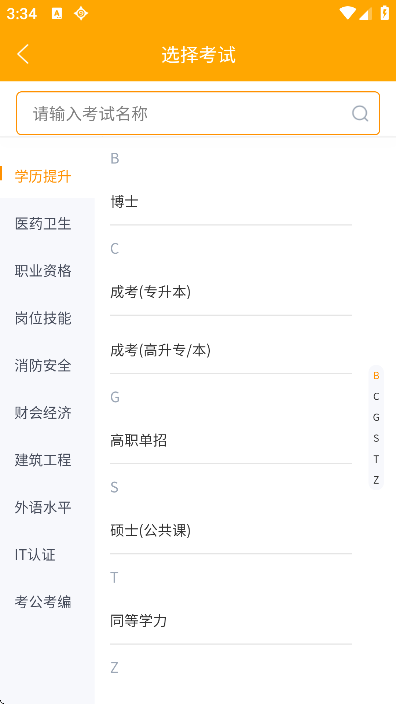396x704 pixels.
Task: Select 成考(专升本) exam option
Action: pos(231,292)
